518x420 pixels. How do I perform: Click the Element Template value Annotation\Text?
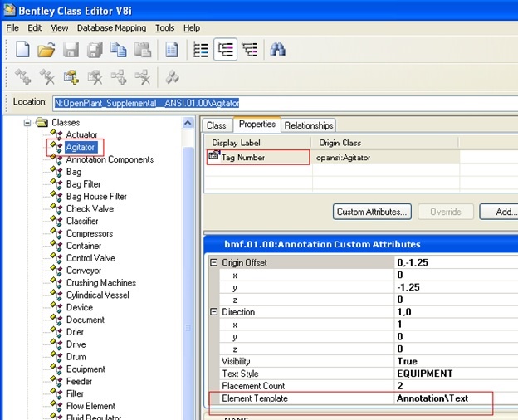(432, 398)
